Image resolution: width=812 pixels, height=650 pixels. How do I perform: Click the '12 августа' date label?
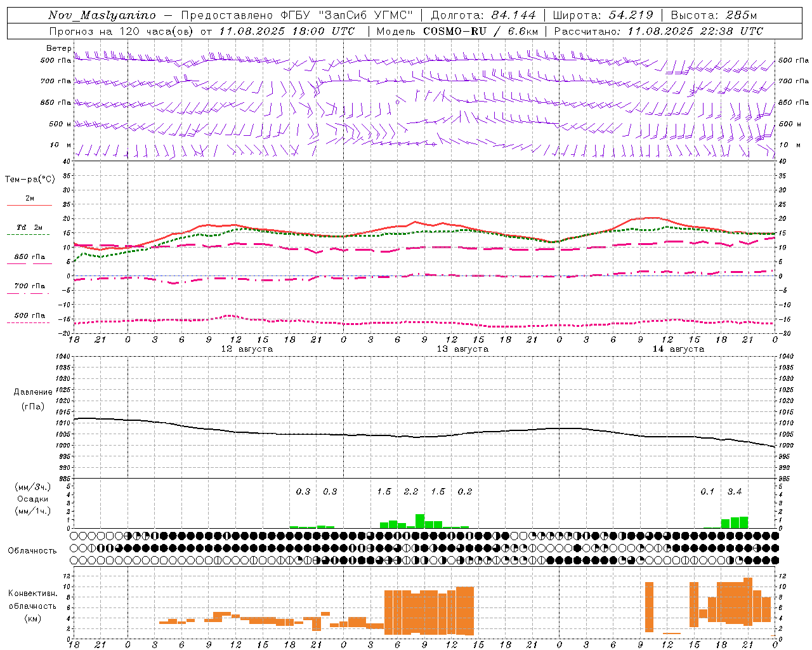click(x=247, y=349)
